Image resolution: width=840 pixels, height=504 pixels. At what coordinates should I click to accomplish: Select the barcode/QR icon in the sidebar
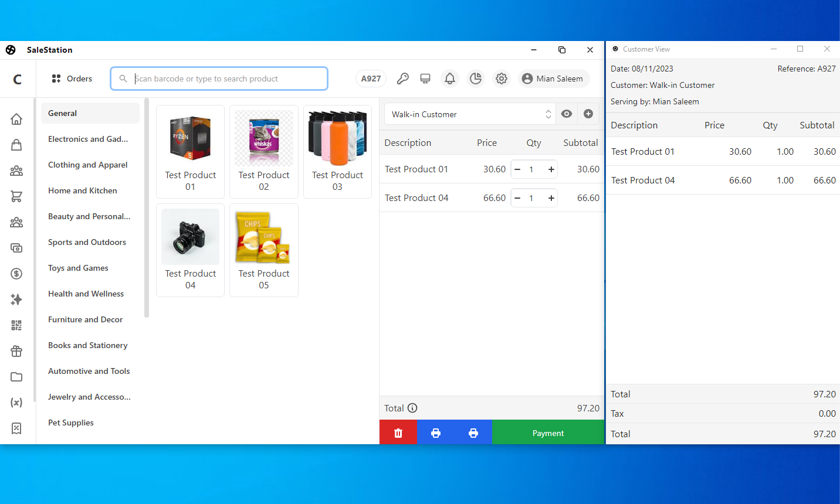pos(16,325)
